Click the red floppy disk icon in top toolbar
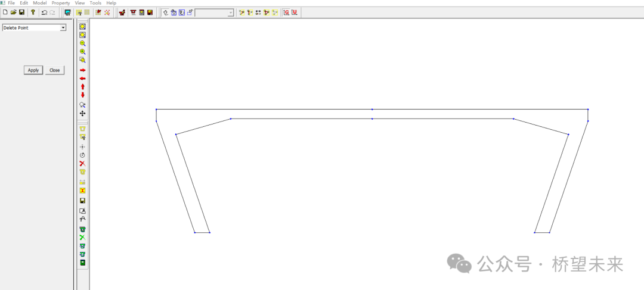The height and width of the screenshot is (290, 644). pos(150,13)
